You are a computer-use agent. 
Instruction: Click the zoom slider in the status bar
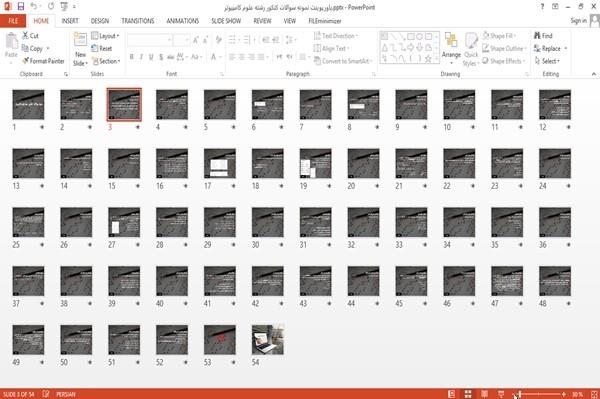539,394
